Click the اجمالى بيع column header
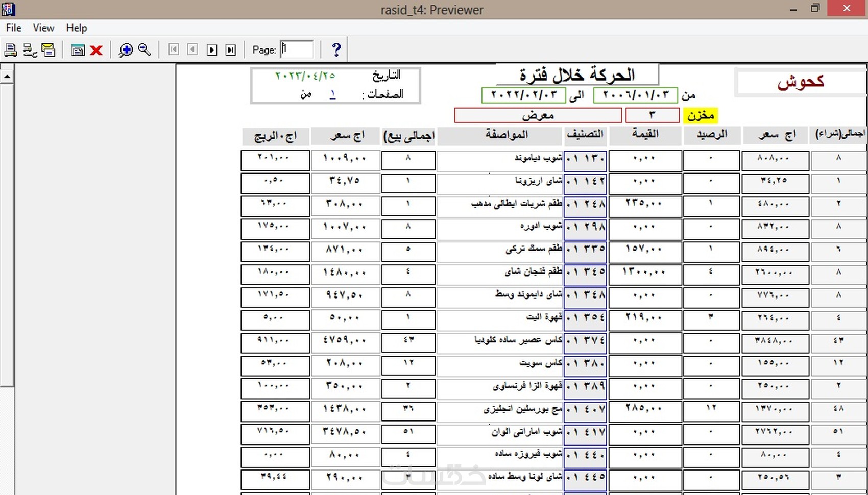This screenshot has width=868, height=495. (408, 136)
